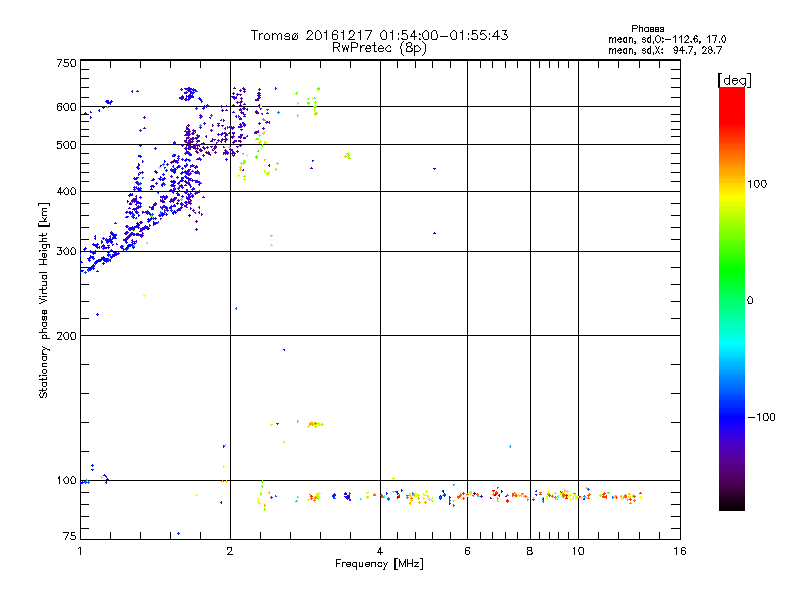Click the y-axis tick label '300'
Viewport: 800px width, 600px height.
point(66,252)
